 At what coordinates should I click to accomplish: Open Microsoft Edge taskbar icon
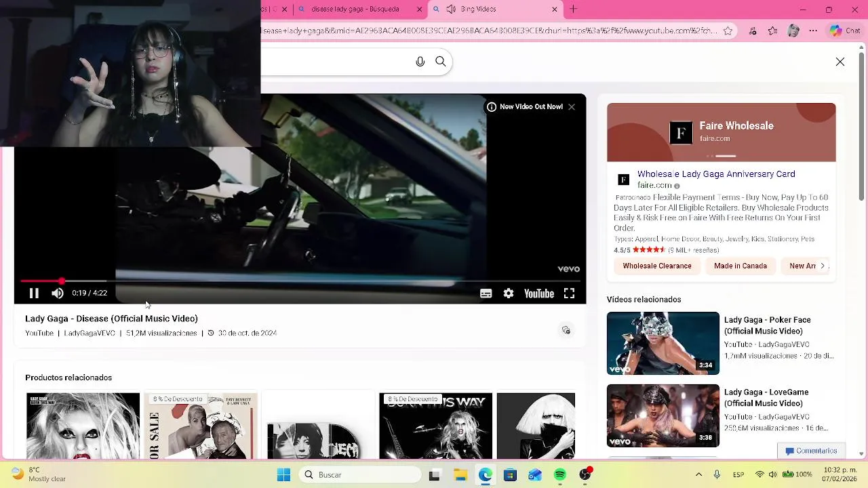click(x=486, y=475)
